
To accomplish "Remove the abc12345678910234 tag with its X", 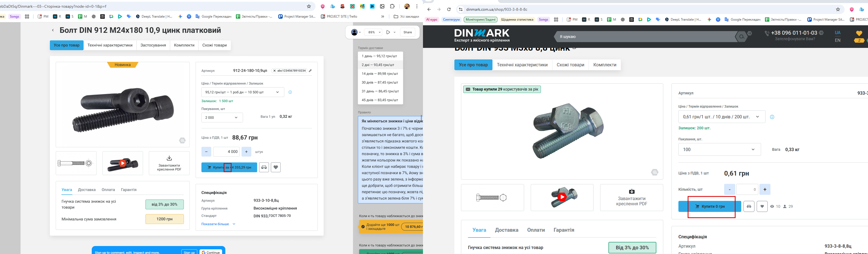I will (275, 71).
